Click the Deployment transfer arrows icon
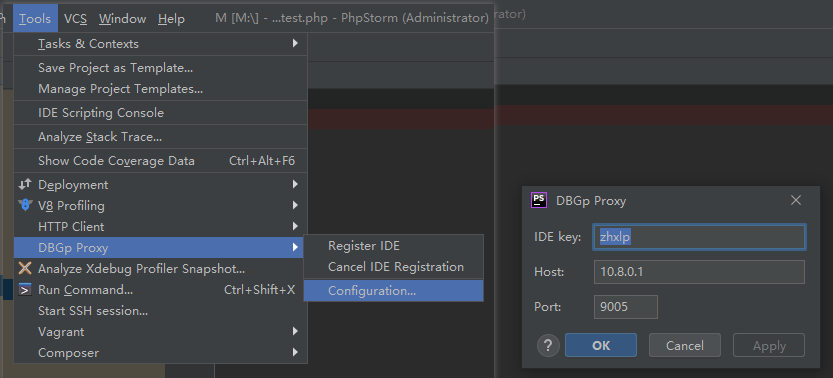This screenshot has height=378, width=833. coord(25,184)
